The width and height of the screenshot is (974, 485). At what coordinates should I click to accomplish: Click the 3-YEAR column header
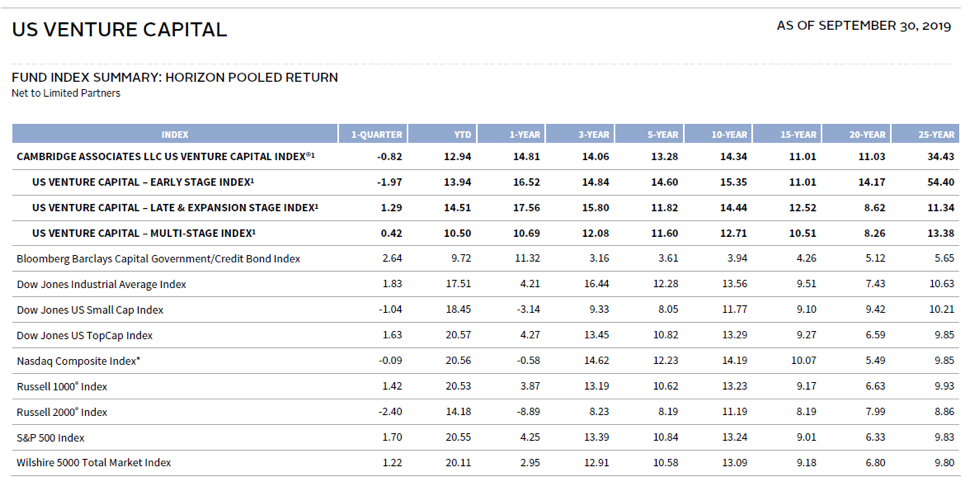tap(580, 134)
